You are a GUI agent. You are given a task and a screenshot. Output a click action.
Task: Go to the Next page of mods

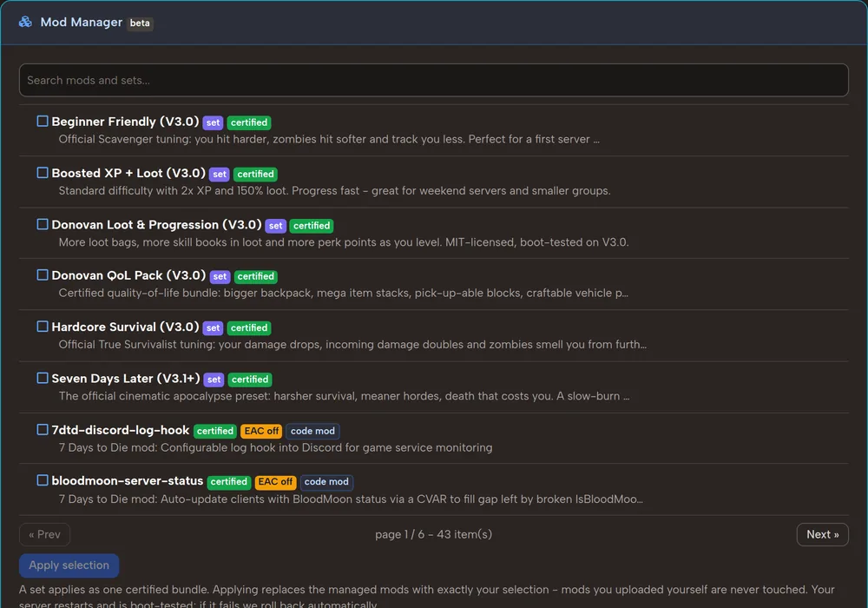tap(822, 534)
